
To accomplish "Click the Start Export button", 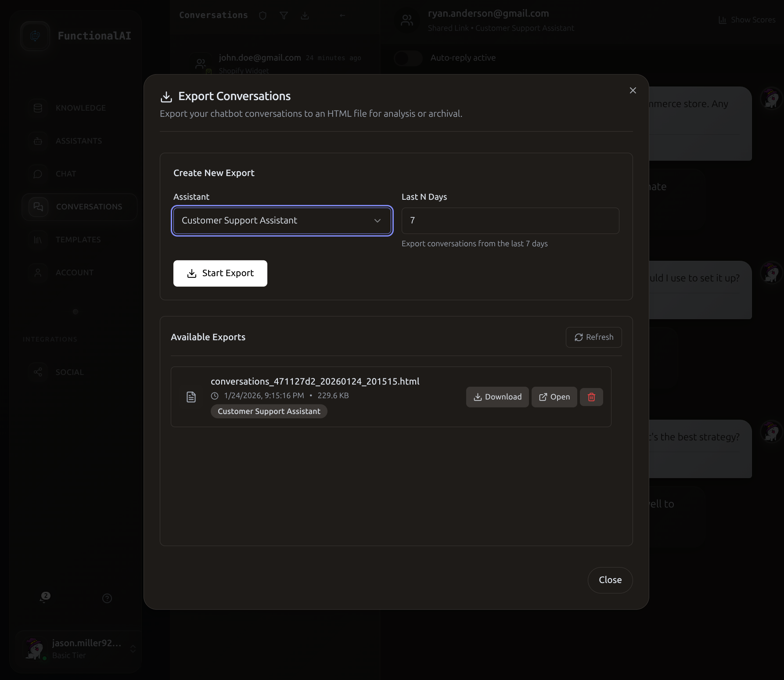I will coord(220,273).
